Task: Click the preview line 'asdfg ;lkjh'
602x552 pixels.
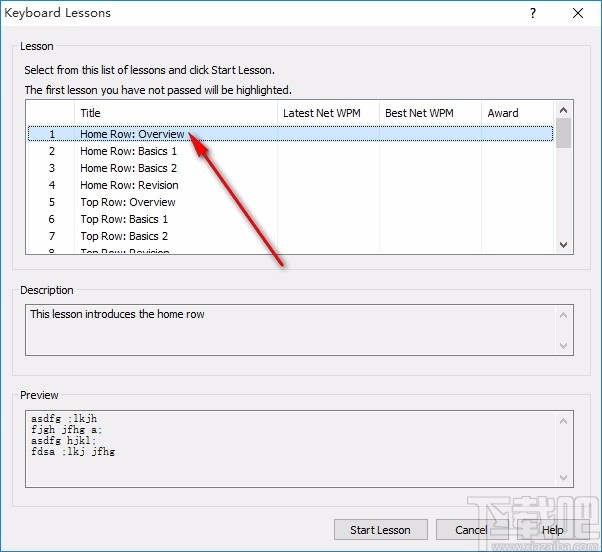Action: tap(64, 418)
